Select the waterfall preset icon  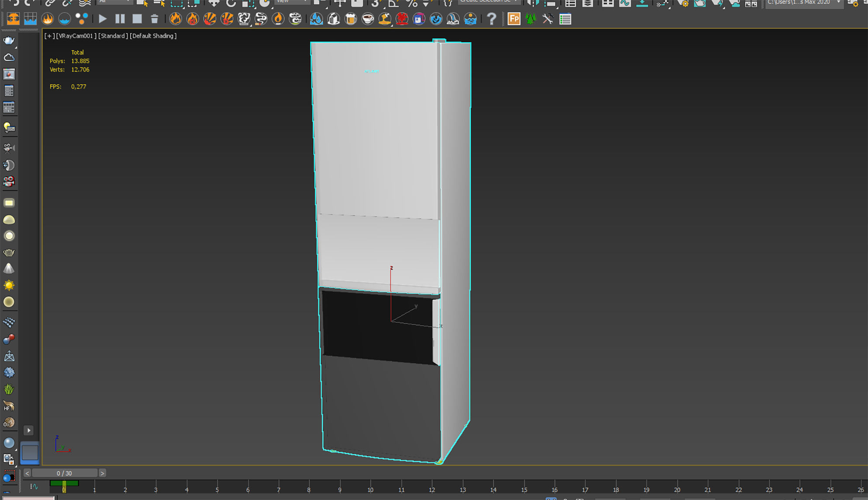[x=453, y=19]
